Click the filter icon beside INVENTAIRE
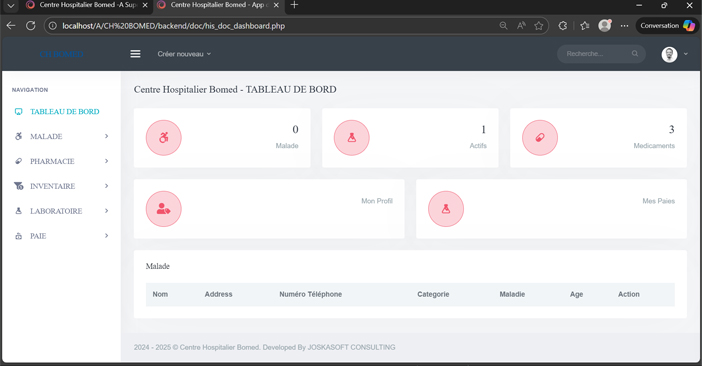This screenshot has height=366, width=702. pyautogui.click(x=18, y=186)
